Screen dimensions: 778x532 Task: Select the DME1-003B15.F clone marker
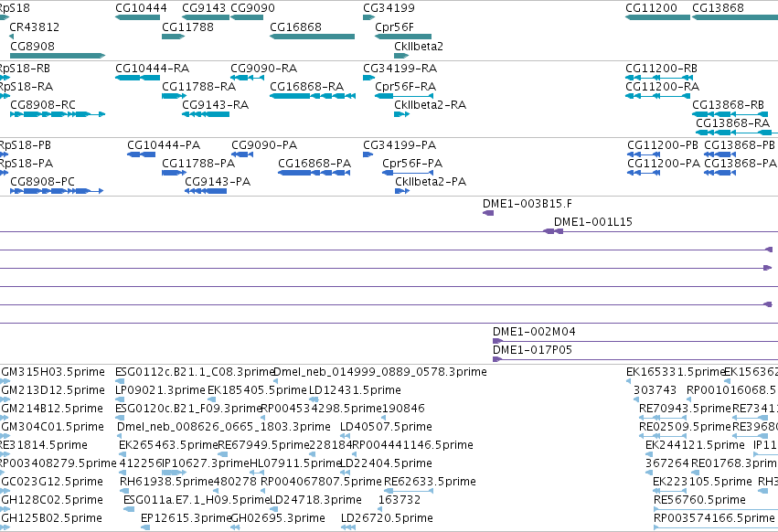tap(488, 213)
